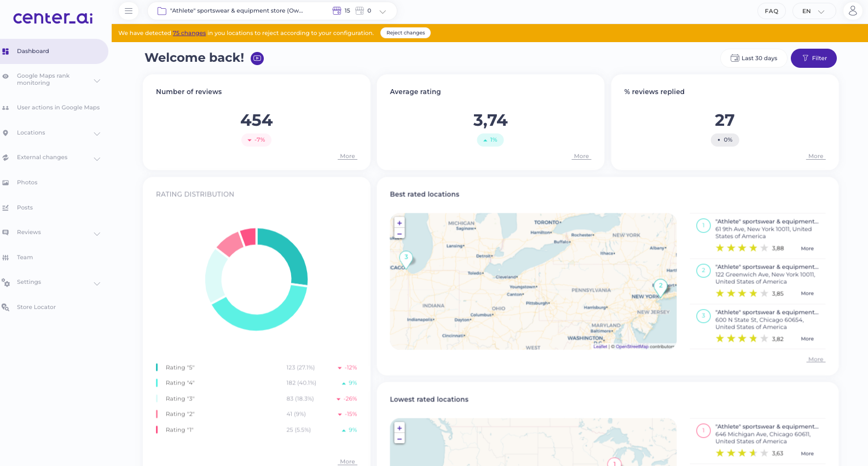Screen dimensions: 868x466
Task: Click the users icon in sidebar
Action: pos(5,108)
